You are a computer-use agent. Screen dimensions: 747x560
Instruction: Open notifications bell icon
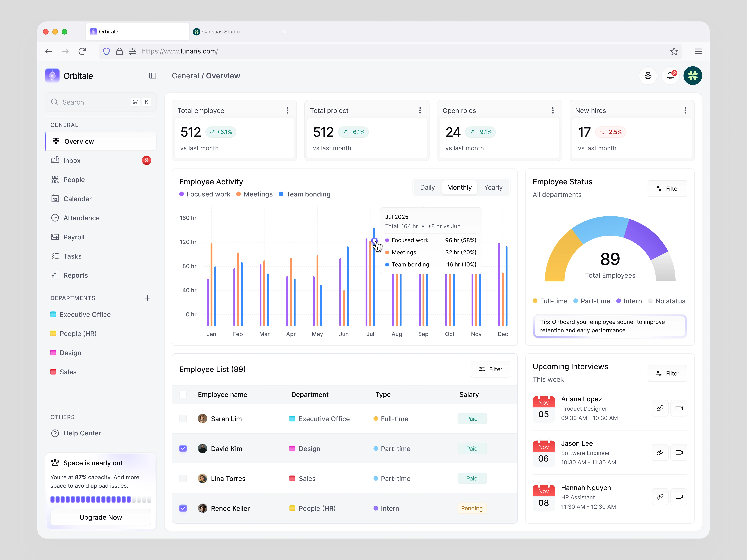point(670,76)
